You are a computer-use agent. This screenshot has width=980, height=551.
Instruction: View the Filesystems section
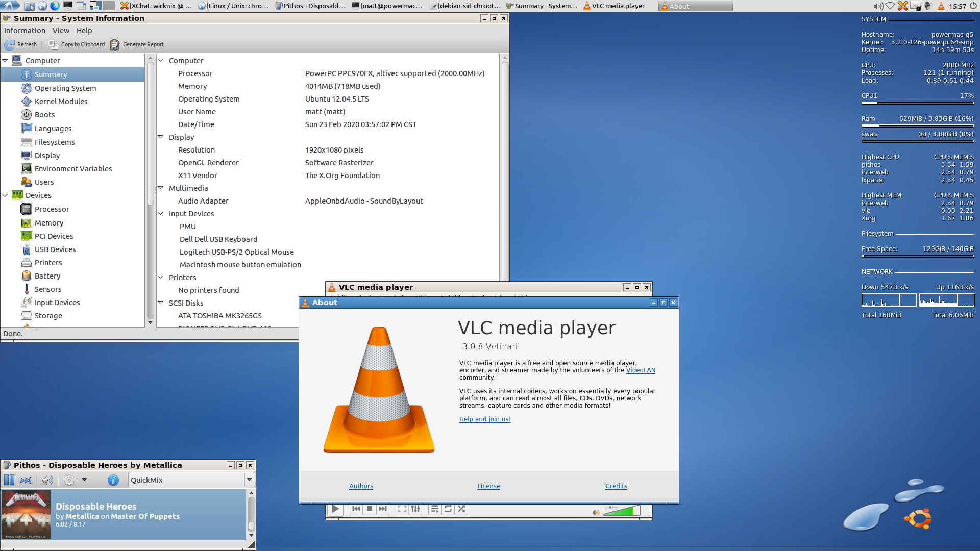[x=55, y=142]
